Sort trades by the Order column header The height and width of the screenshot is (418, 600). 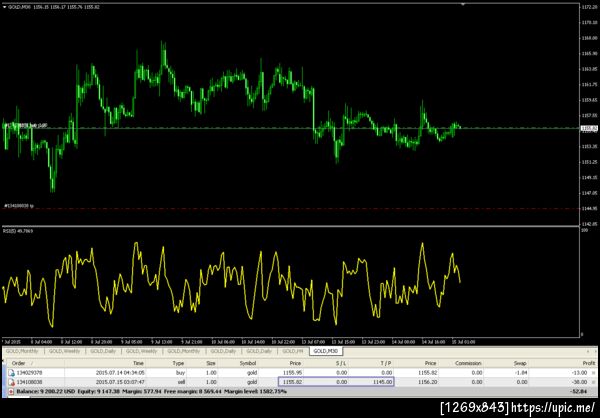click(18, 363)
